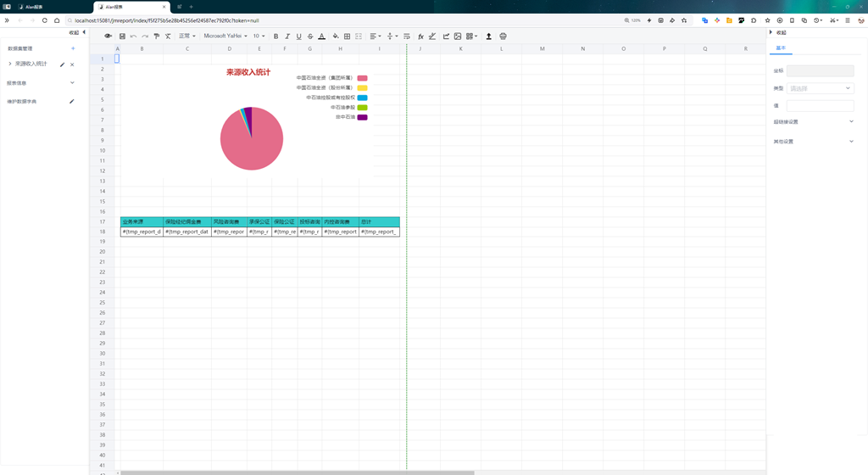Open the cell fill color bucket
Image resolution: width=868 pixels, height=475 pixels.
click(x=336, y=36)
